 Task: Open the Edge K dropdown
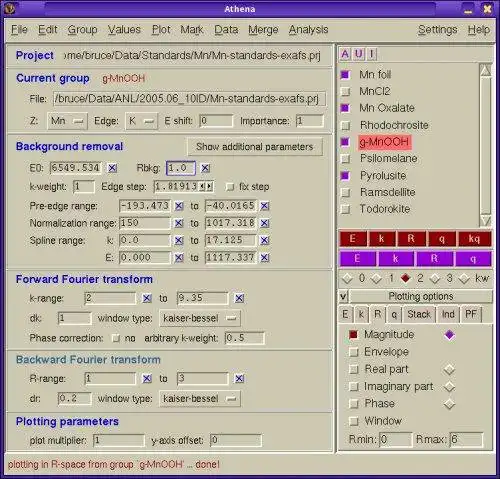[141, 121]
